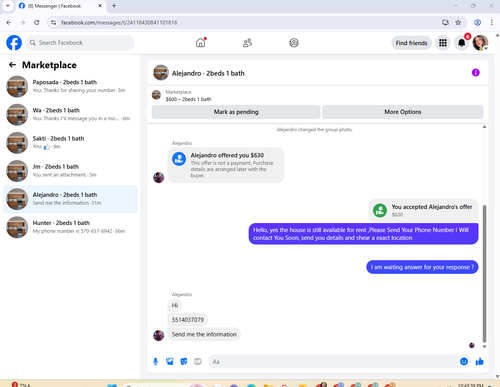This screenshot has height=387, width=500.
Task: Open the emoji picker icon
Action: [464, 361]
